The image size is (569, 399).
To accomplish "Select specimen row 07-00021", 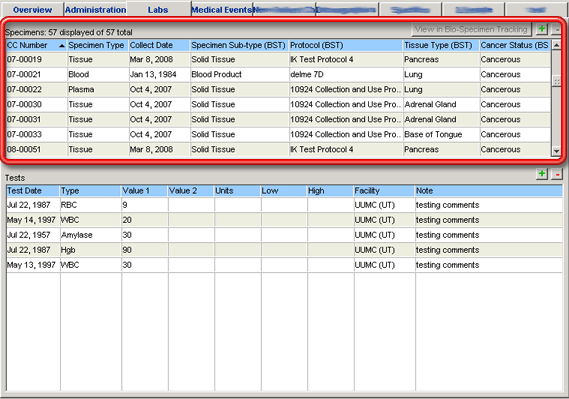I will coord(278,74).
